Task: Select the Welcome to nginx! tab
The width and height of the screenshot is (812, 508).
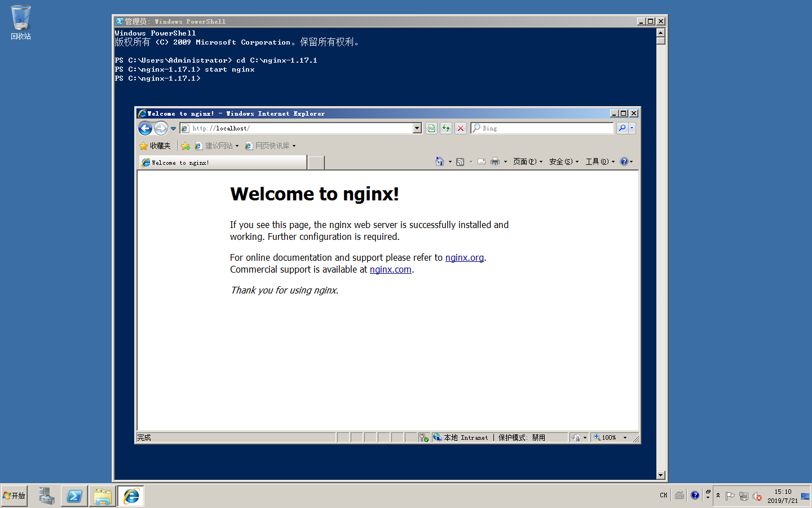Action: 222,163
